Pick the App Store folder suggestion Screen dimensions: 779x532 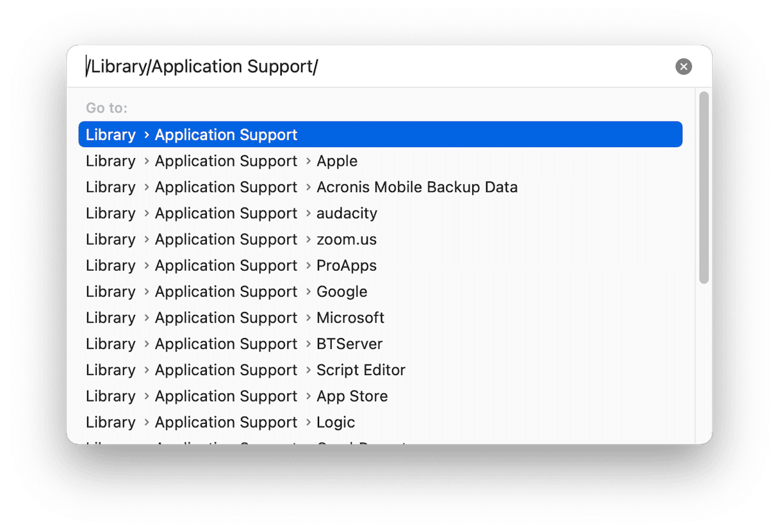(x=381, y=396)
